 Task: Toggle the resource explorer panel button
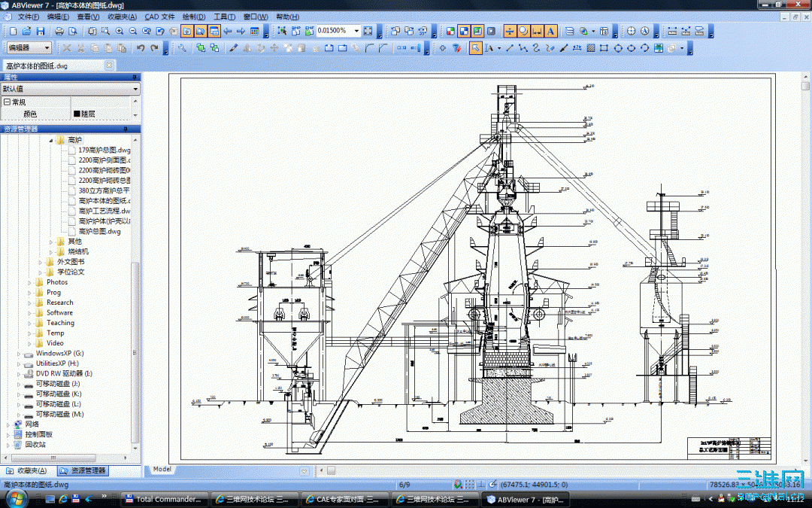click(x=201, y=31)
